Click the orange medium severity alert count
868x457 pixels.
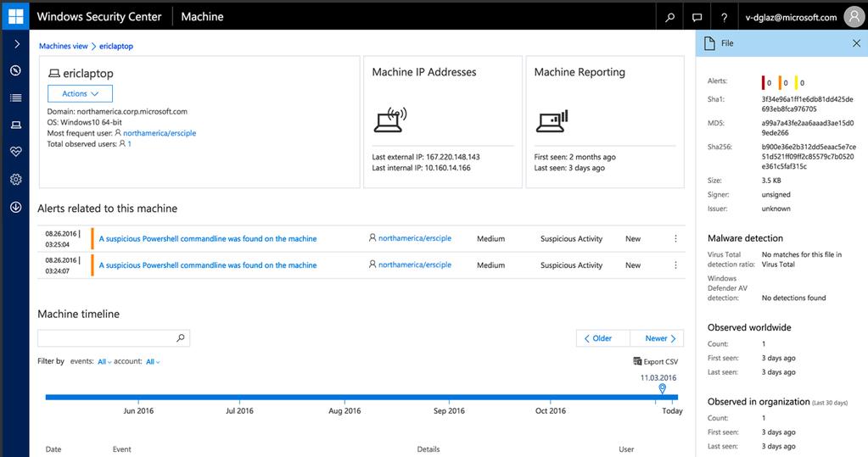(x=783, y=82)
